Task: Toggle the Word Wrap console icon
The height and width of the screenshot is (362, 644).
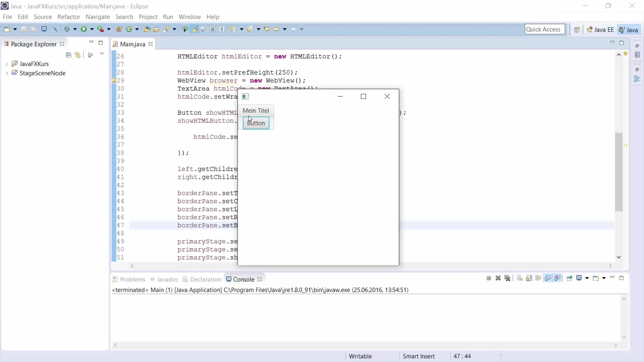Action: [x=538, y=278]
